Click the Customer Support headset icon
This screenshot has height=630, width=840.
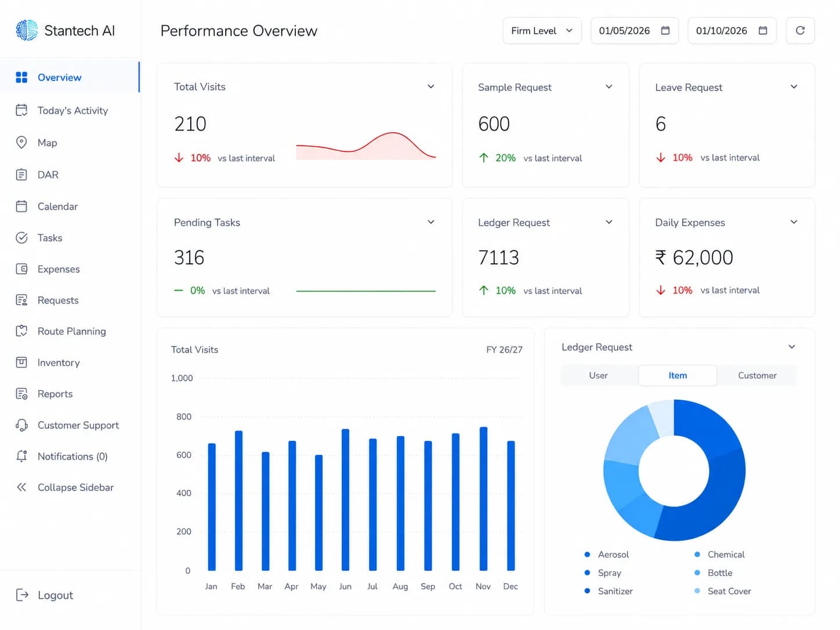21,425
